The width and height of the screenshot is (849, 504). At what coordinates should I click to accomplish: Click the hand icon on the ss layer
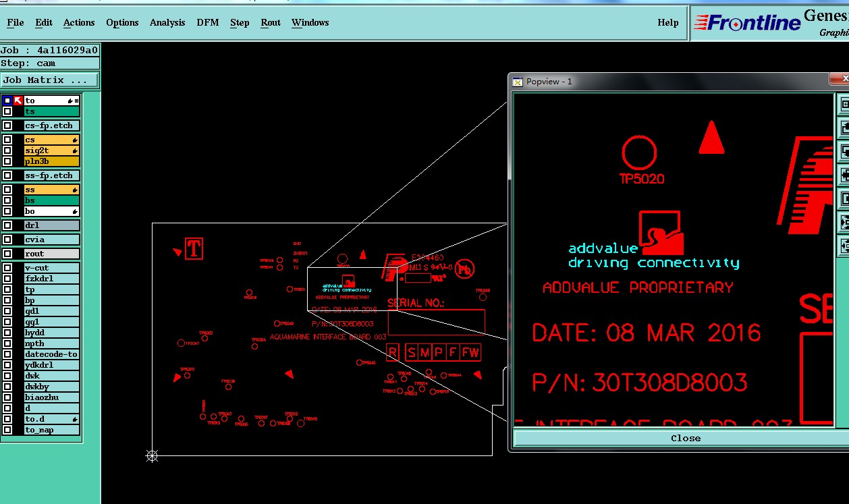point(76,190)
